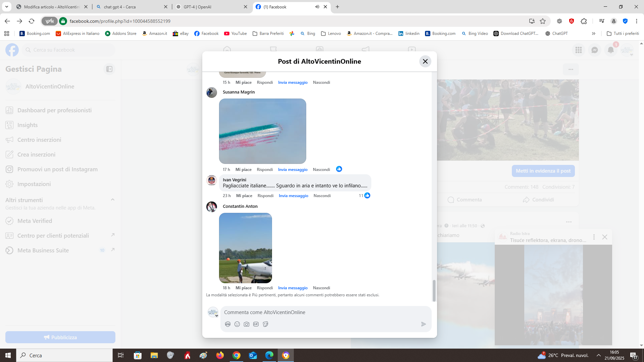View like reaction on Susanna's comment
Image resolution: width=644 pixels, height=362 pixels.
[x=339, y=169]
